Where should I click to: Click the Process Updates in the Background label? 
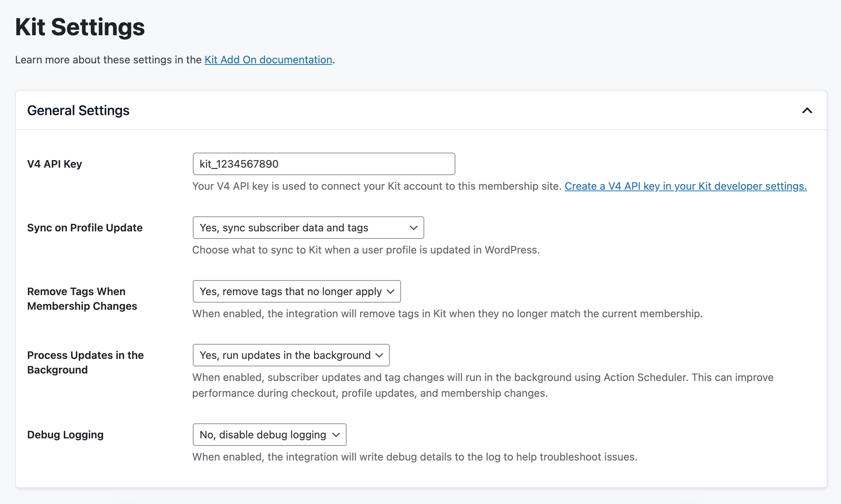point(85,362)
